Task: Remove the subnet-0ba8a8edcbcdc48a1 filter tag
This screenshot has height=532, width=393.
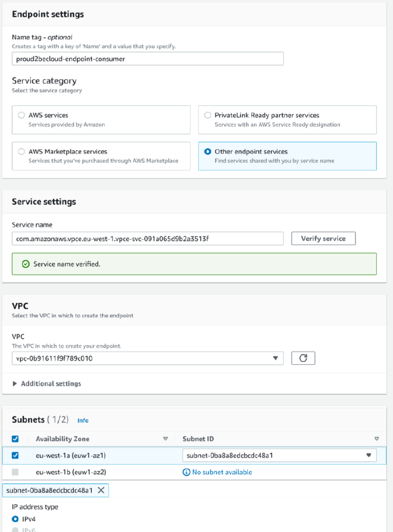Action: (x=101, y=490)
